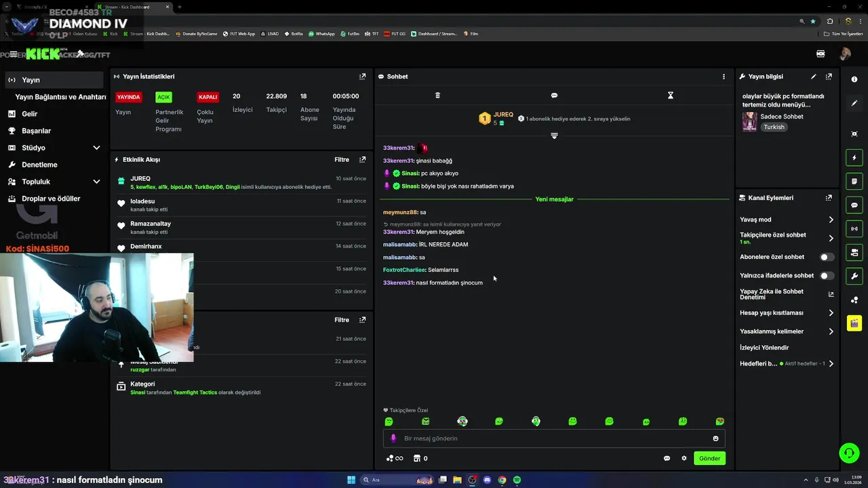Click the green headset support button
The width and height of the screenshot is (868, 488).
848,453
